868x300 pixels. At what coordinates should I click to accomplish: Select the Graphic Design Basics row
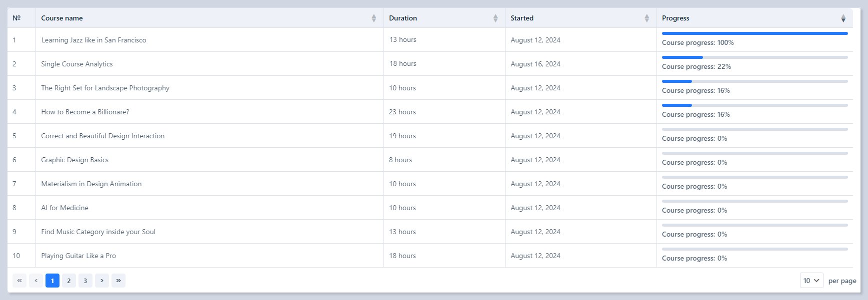(x=75, y=160)
